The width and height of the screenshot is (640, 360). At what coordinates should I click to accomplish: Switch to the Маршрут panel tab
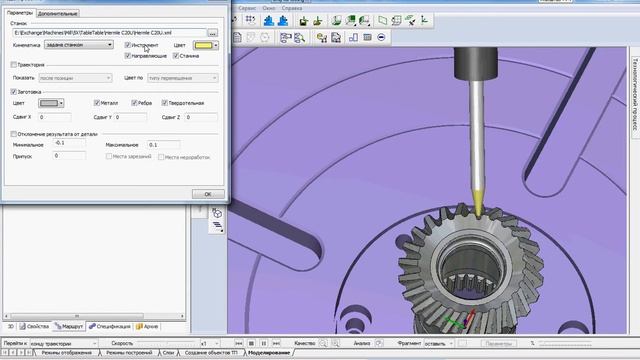click(x=69, y=327)
